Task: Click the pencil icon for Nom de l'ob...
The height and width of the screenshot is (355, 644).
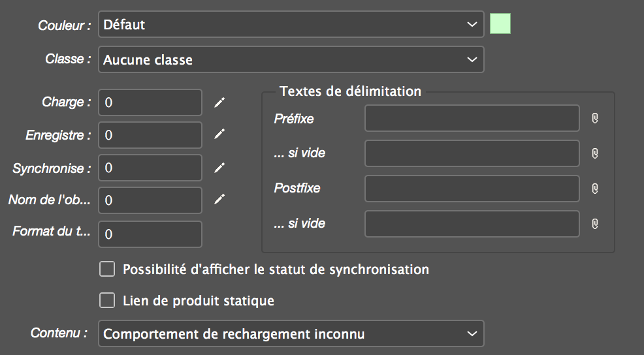Action: [219, 199]
